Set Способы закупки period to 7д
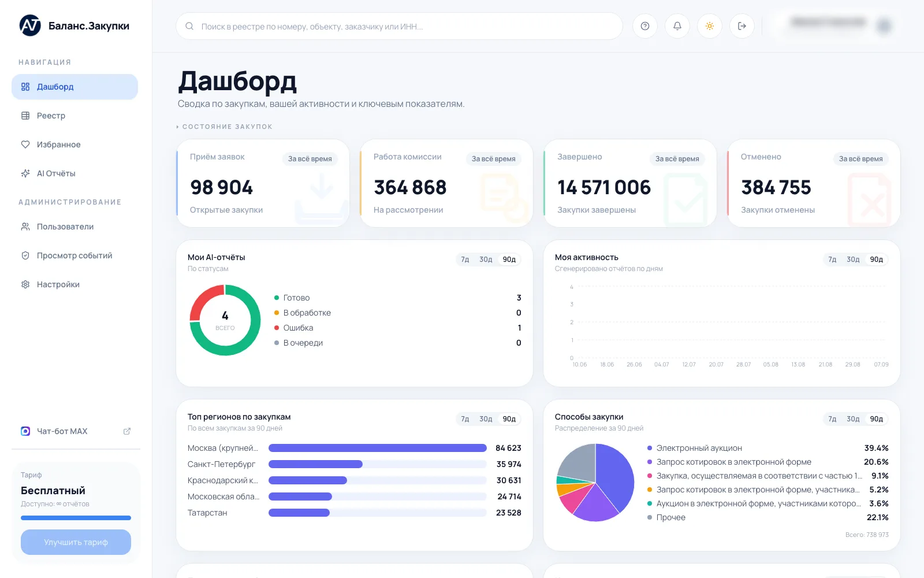This screenshot has width=924, height=578. [x=832, y=419]
